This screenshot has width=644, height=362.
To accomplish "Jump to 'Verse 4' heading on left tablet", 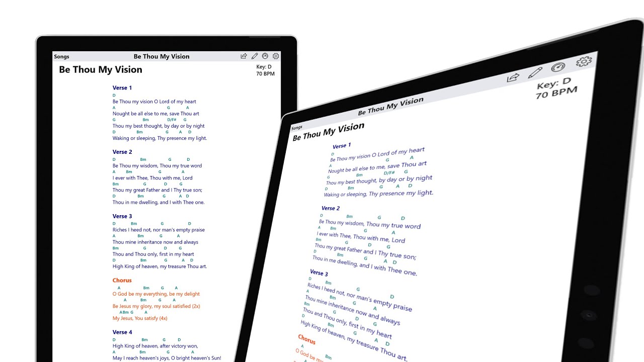I will click(122, 332).
